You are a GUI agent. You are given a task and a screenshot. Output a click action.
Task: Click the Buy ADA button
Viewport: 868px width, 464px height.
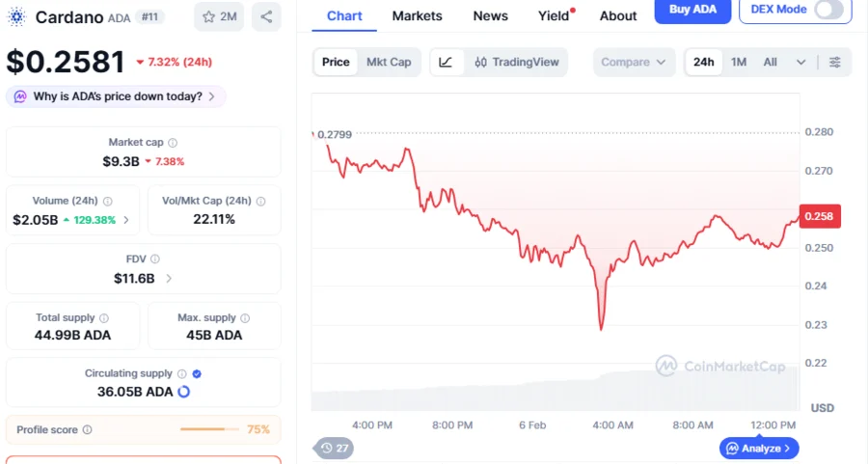[x=692, y=10]
